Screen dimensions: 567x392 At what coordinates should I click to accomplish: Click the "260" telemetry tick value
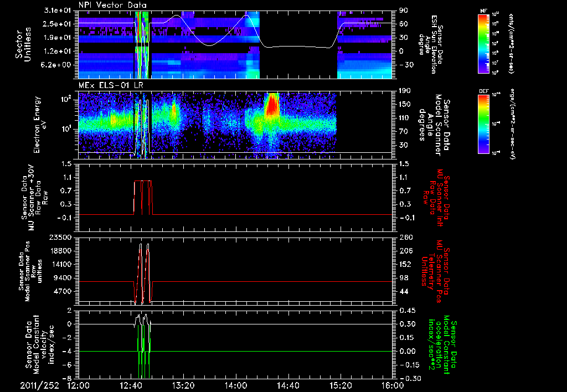pyautogui.click(x=405, y=237)
